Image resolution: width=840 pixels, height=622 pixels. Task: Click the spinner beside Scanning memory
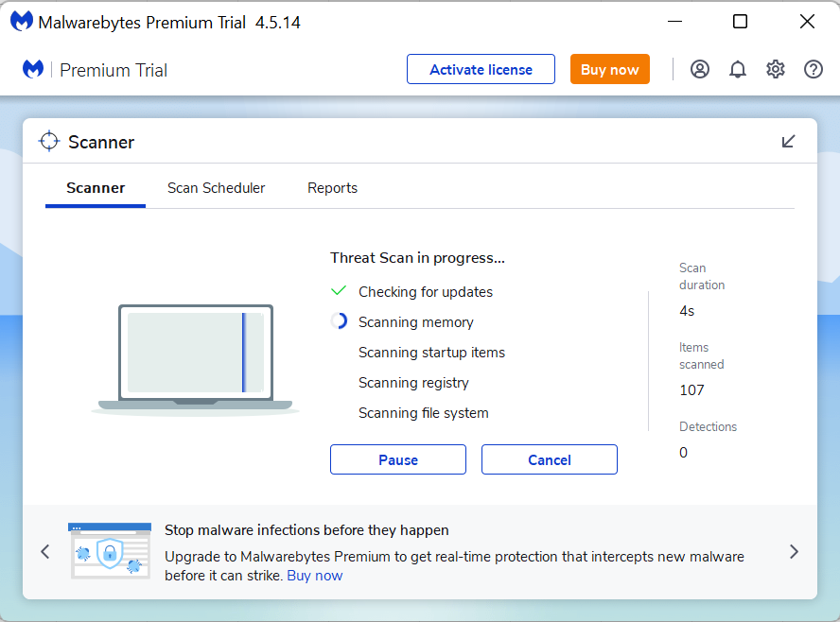point(339,321)
